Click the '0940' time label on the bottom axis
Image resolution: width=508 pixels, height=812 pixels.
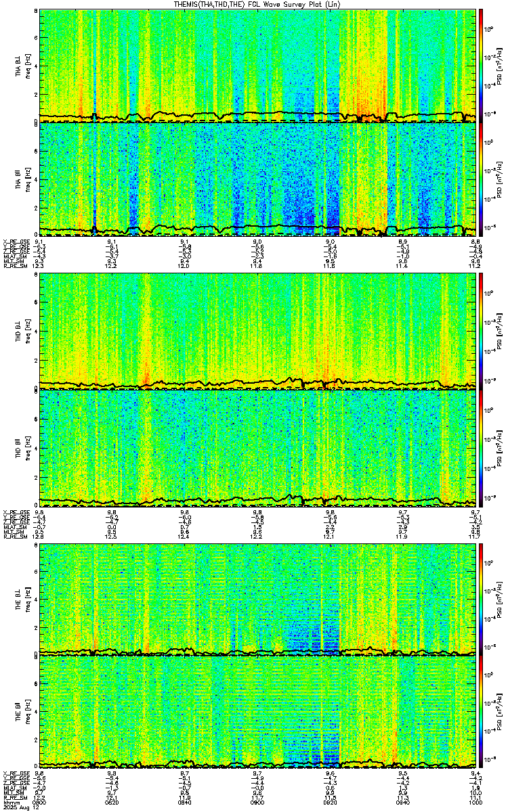tap(403, 801)
